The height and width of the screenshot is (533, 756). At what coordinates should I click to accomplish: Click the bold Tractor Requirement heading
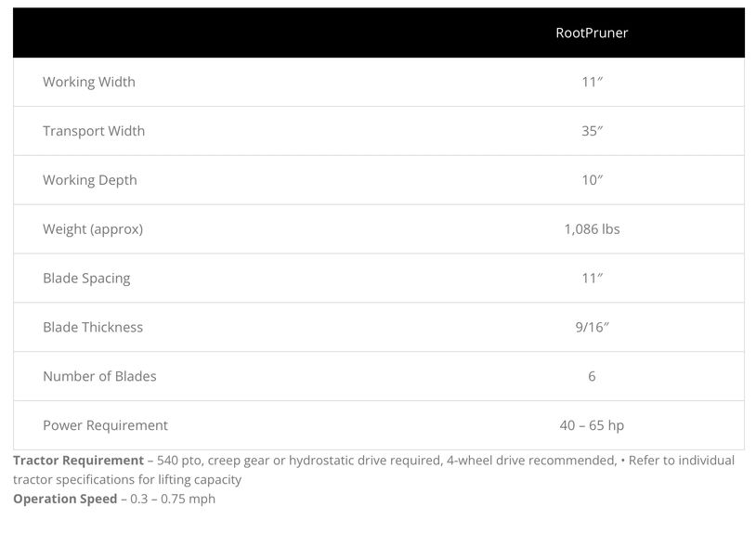(x=78, y=461)
